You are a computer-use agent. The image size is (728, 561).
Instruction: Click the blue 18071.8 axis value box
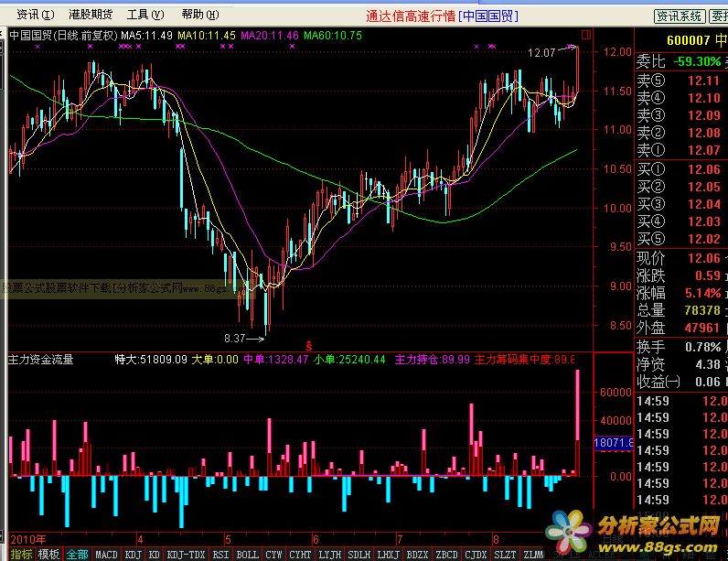[614, 443]
